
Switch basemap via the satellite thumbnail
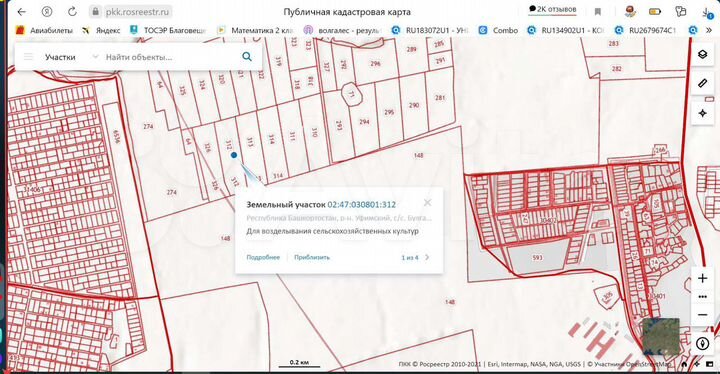tap(661, 337)
